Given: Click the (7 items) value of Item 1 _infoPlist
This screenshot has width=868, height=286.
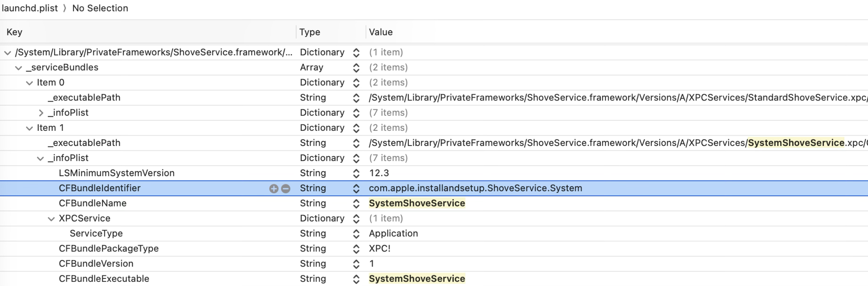Looking at the screenshot, I should 388,158.
